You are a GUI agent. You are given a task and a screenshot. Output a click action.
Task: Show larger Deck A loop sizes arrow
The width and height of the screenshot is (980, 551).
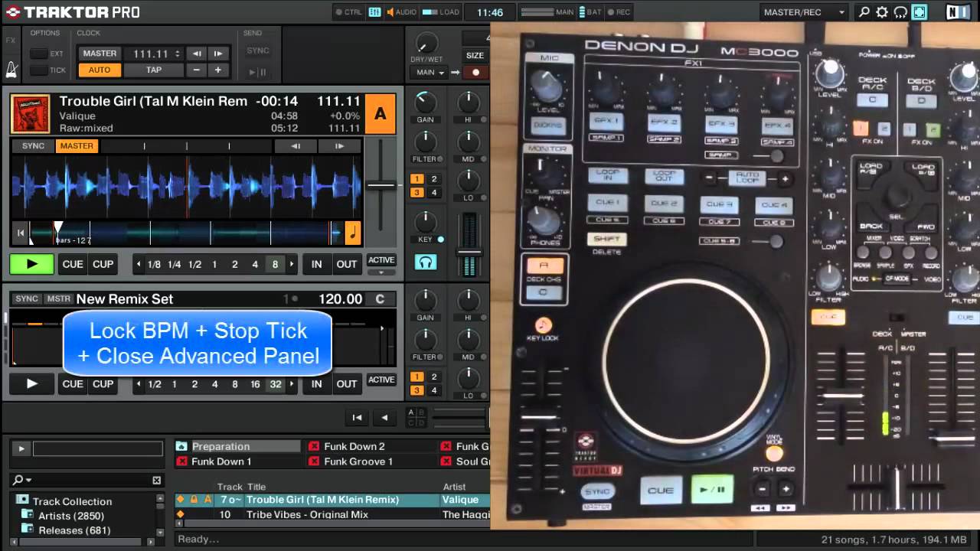292,264
